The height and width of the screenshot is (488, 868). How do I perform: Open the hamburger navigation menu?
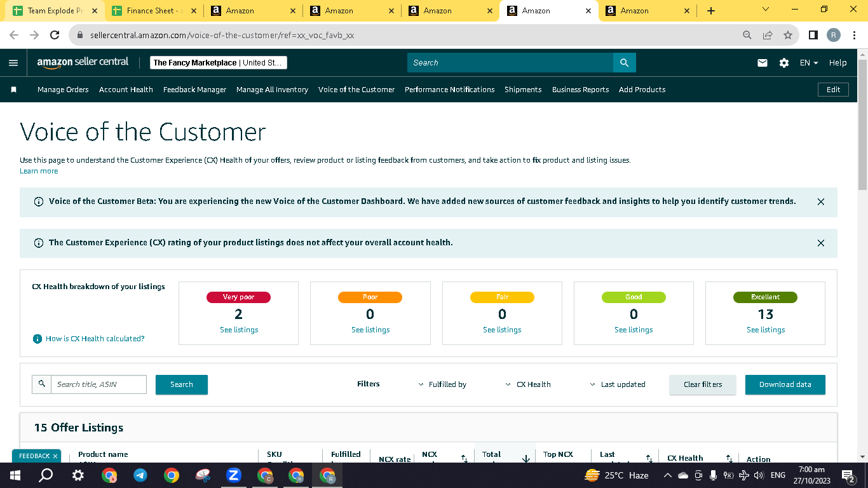(13, 63)
